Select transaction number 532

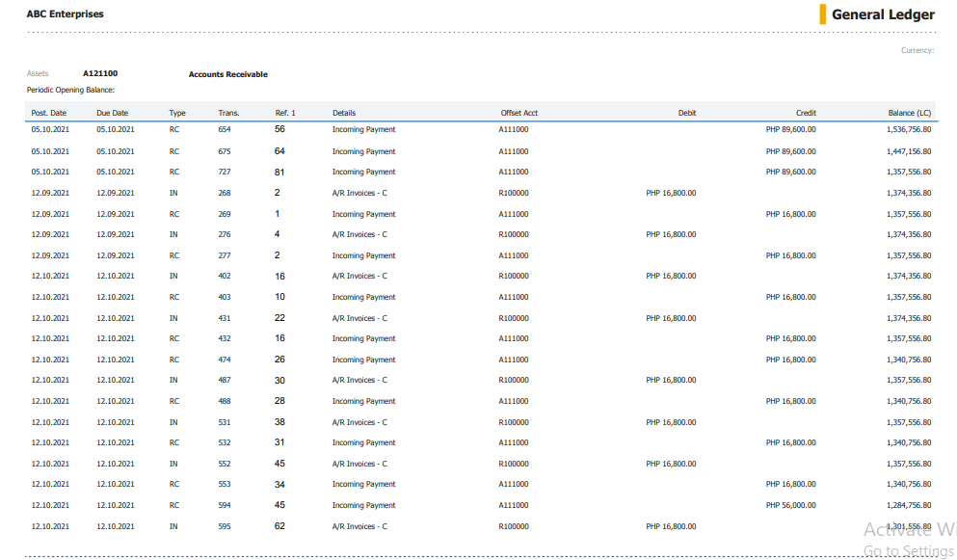[x=225, y=442]
